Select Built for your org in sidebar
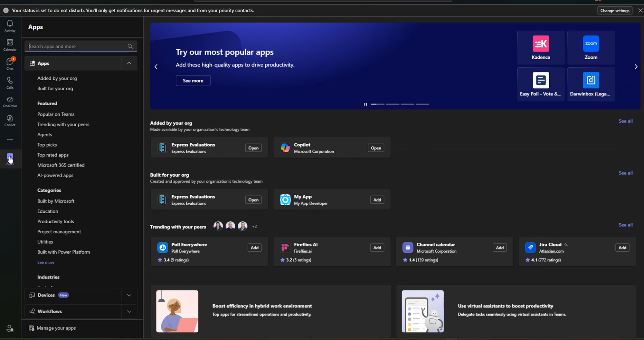The image size is (644, 340). pyautogui.click(x=55, y=88)
